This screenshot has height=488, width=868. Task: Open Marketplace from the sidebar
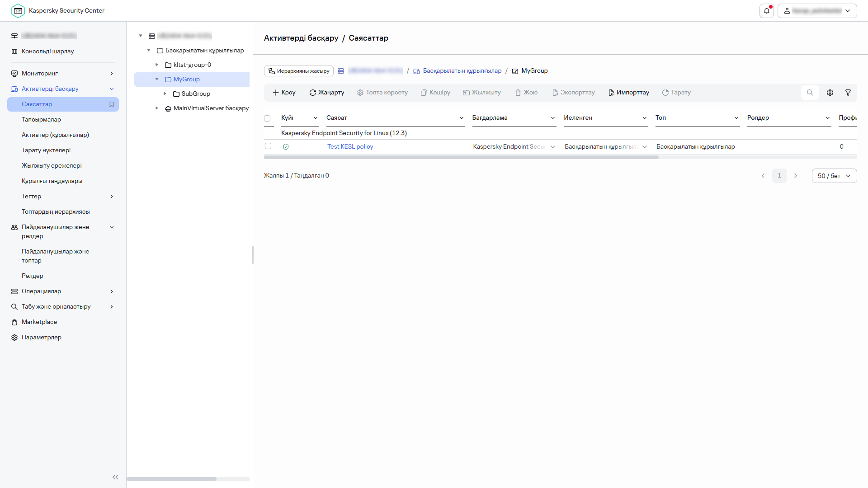click(x=39, y=322)
